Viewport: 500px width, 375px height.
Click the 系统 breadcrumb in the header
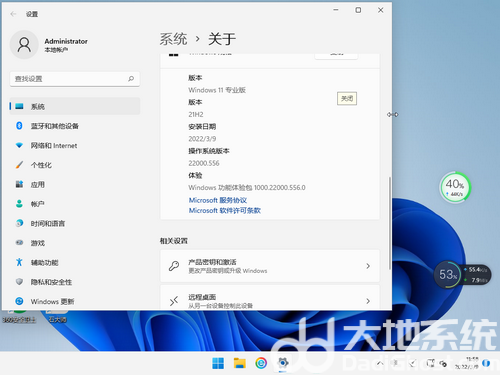coord(173,39)
